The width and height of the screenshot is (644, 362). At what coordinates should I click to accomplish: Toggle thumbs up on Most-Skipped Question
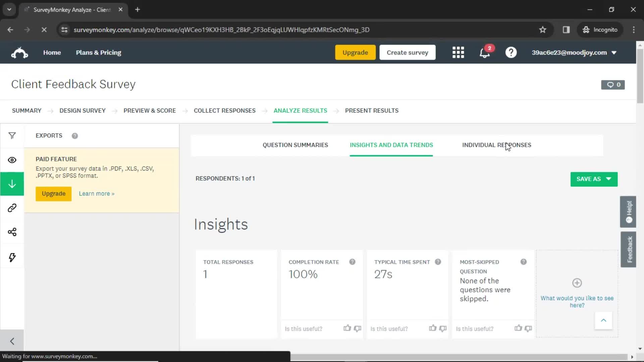(x=517, y=328)
